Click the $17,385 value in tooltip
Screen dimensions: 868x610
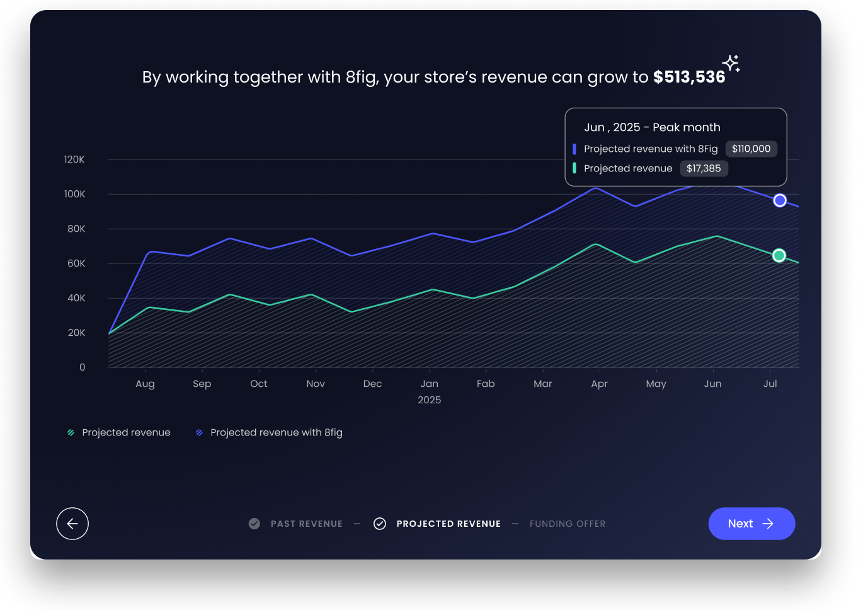(704, 168)
